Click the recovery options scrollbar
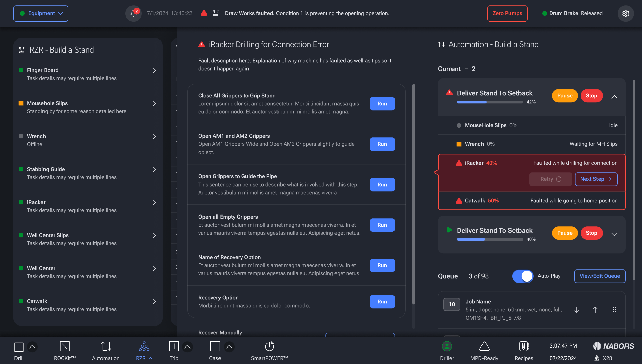 414,195
